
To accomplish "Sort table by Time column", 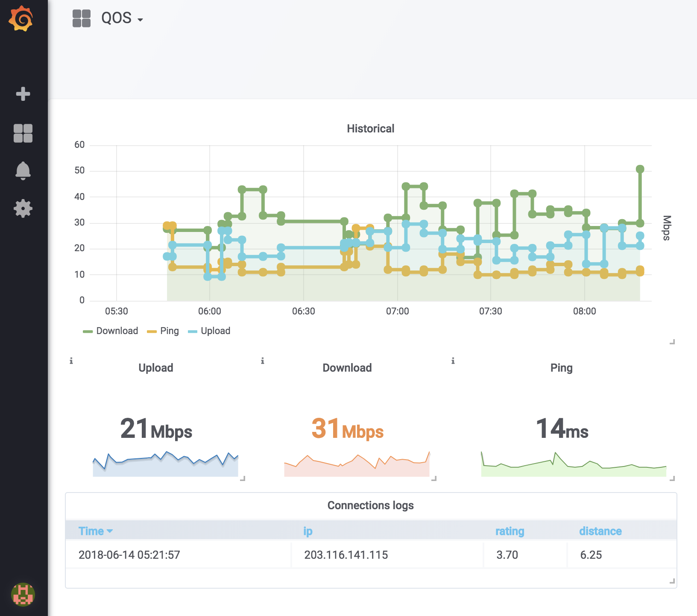I will (x=95, y=531).
